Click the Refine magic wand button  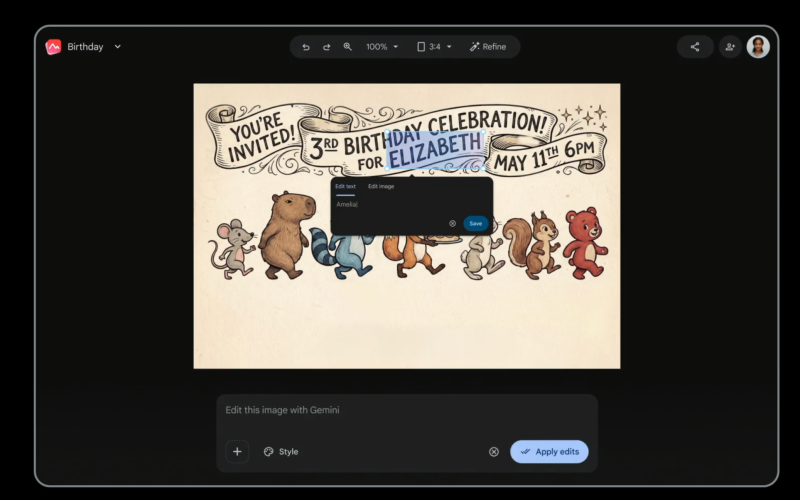[488, 47]
